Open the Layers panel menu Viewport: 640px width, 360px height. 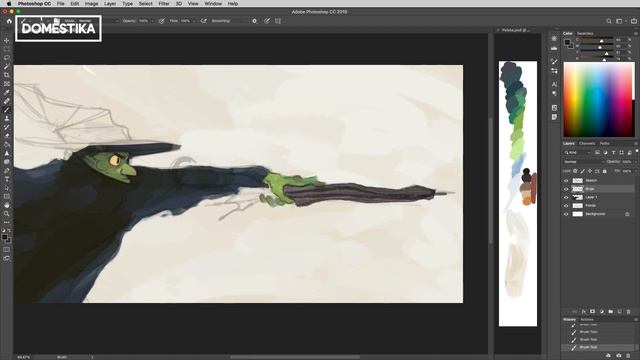(x=636, y=144)
